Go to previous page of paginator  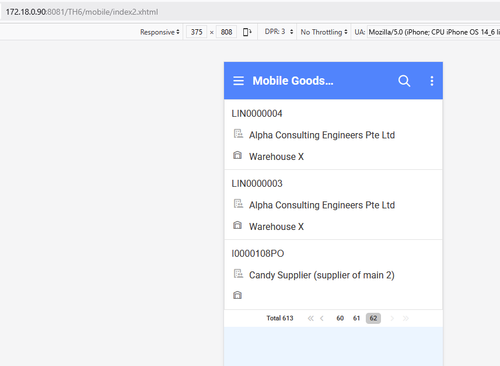click(322, 318)
